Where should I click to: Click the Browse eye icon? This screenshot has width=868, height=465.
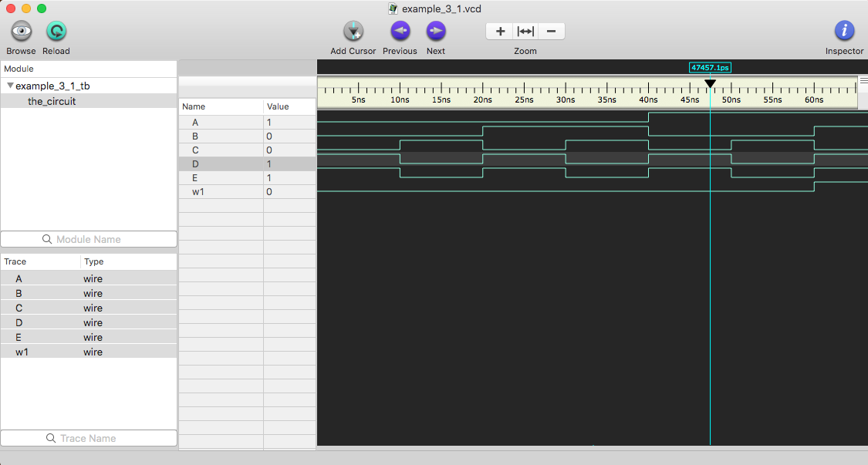click(x=22, y=31)
